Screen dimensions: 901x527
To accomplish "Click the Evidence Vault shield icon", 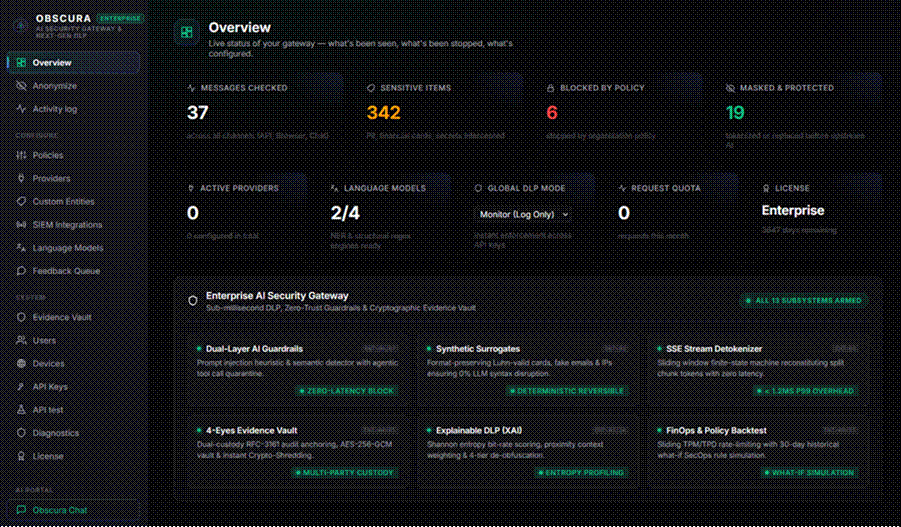I will tap(21, 317).
